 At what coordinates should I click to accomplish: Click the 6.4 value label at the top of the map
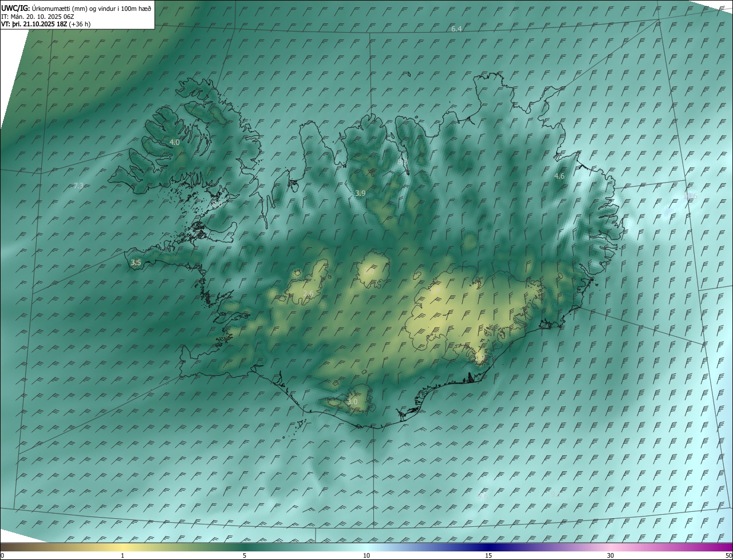point(456,29)
